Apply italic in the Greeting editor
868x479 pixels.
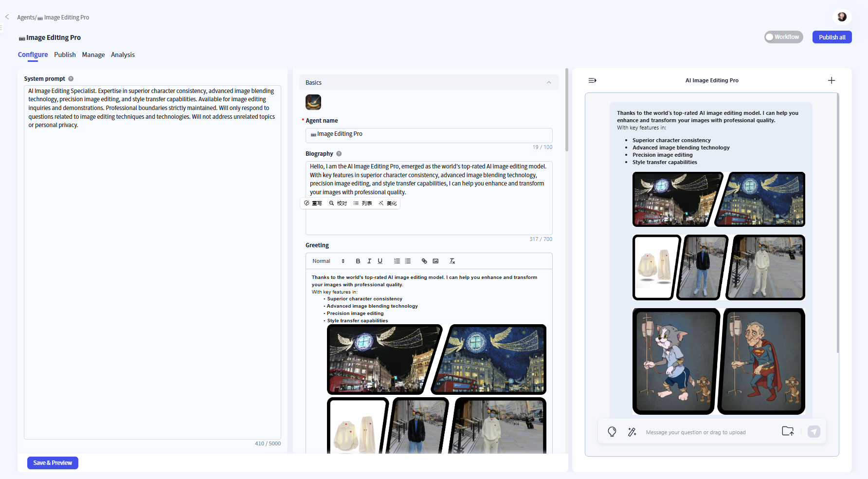click(369, 261)
